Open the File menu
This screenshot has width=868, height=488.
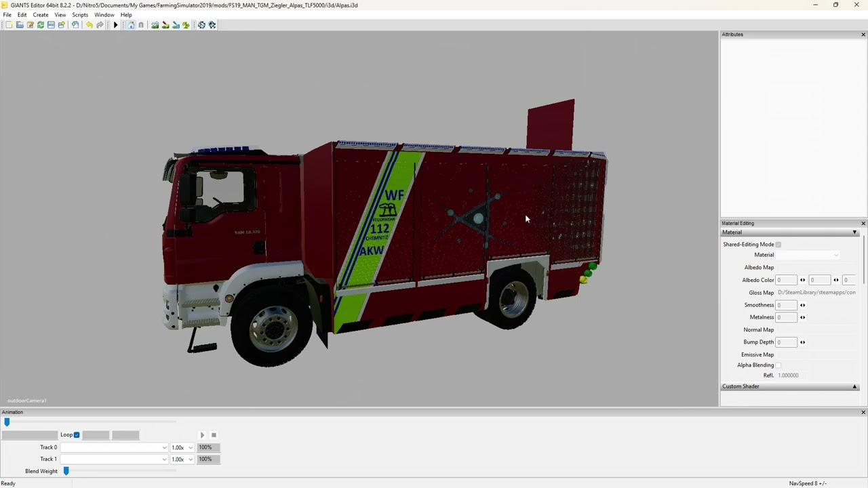point(7,15)
